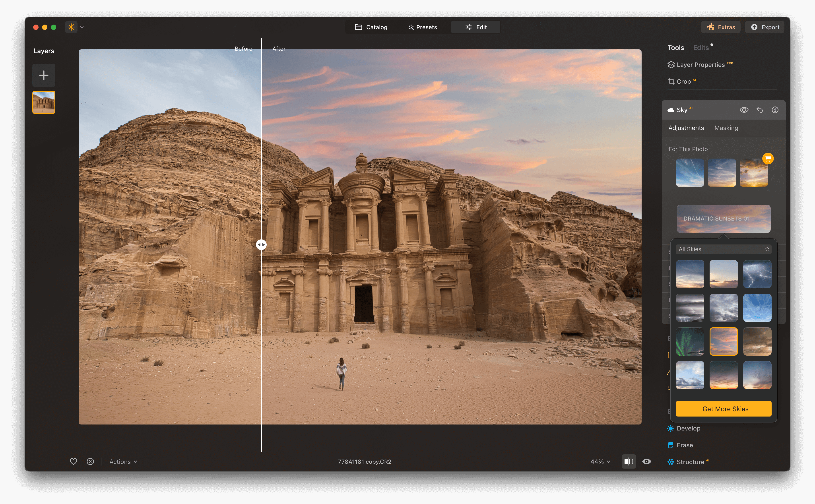This screenshot has height=504, width=815.
Task: Toggle the before/after split view button
Action: pyautogui.click(x=629, y=461)
